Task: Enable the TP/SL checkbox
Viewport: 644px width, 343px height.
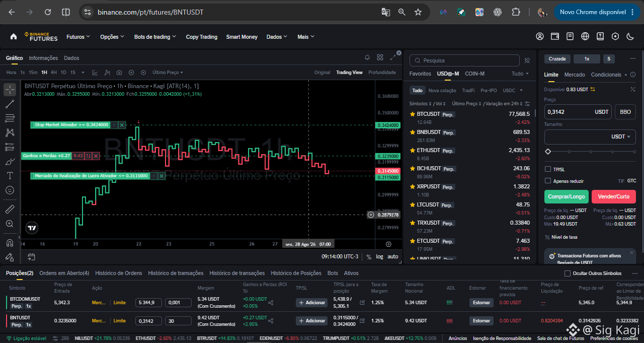Action: [548, 169]
